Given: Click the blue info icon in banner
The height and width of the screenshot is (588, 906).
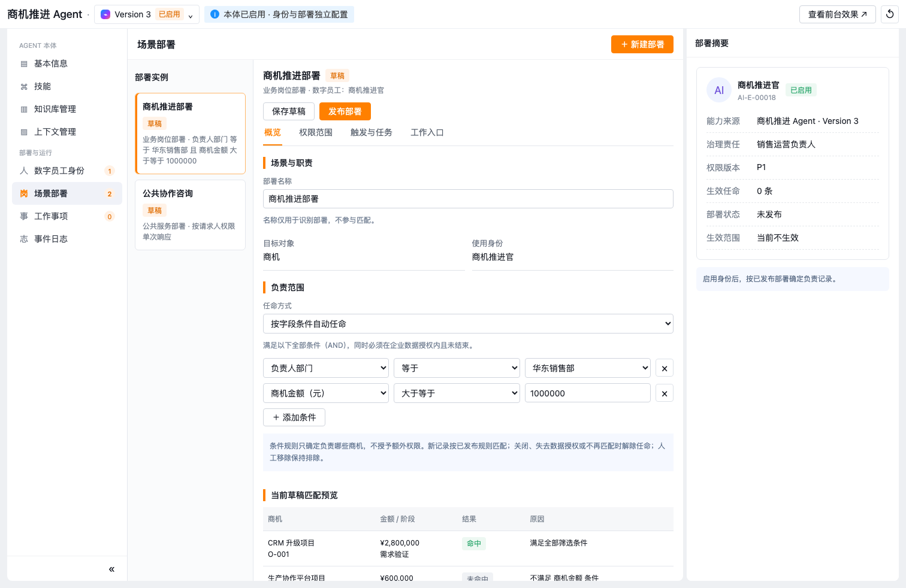Looking at the screenshot, I should pos(215,14).
